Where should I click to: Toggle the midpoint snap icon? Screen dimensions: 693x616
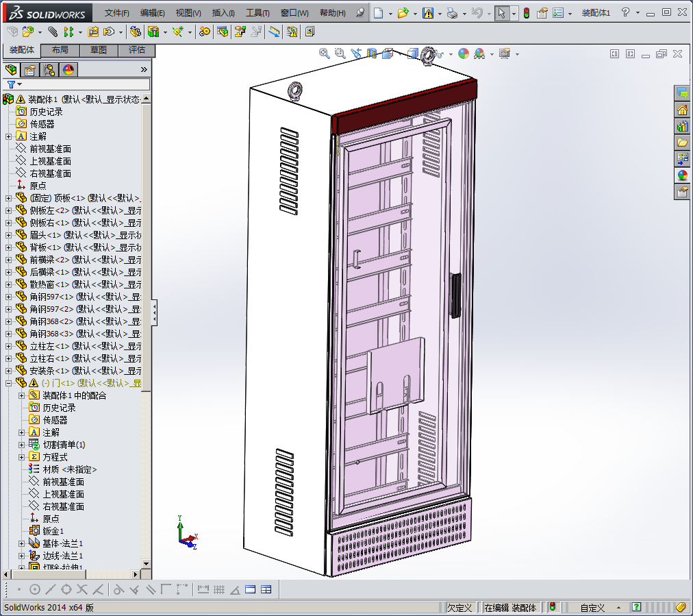[x=51, y=589]
